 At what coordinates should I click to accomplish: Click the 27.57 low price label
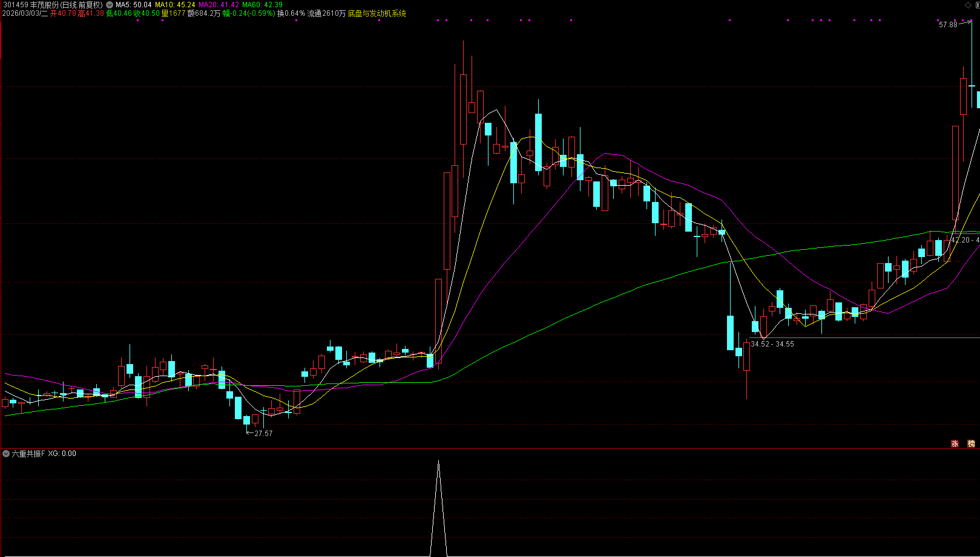[263, 433]
